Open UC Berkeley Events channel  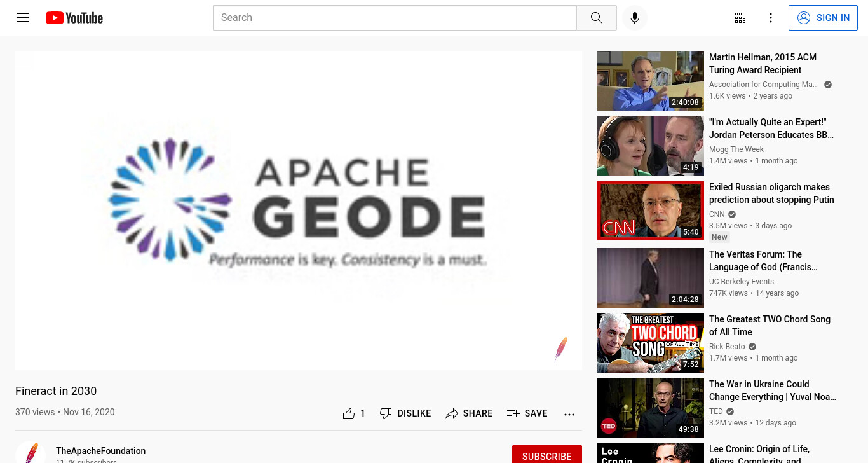tap(742, 282)
